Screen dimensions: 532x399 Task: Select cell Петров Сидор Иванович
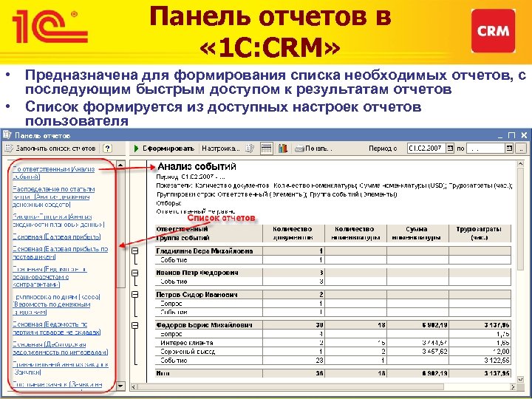pos(208,295)
